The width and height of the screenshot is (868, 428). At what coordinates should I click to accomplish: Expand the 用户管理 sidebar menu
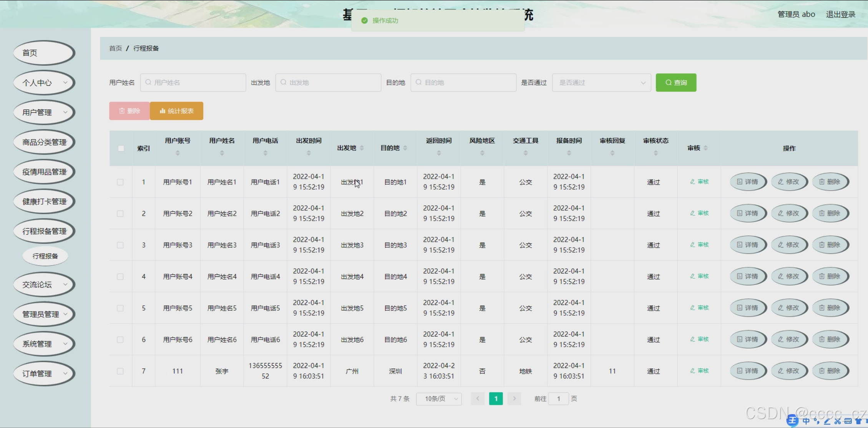pyautogui.click(x=44, y=113)
